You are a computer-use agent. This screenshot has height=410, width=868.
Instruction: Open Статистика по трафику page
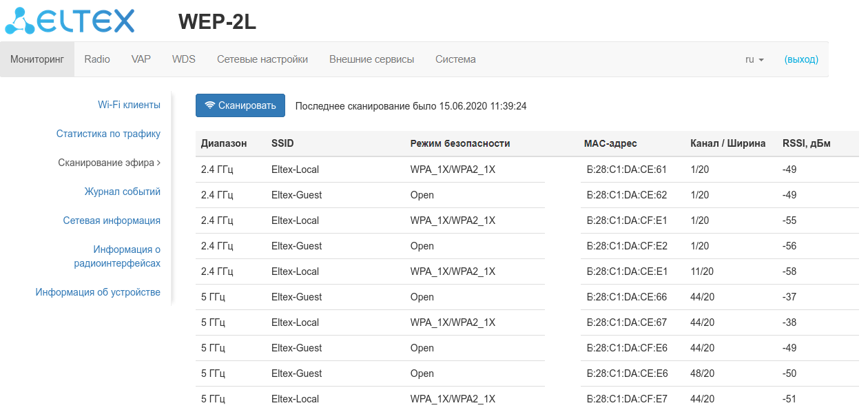click(108, 134)
